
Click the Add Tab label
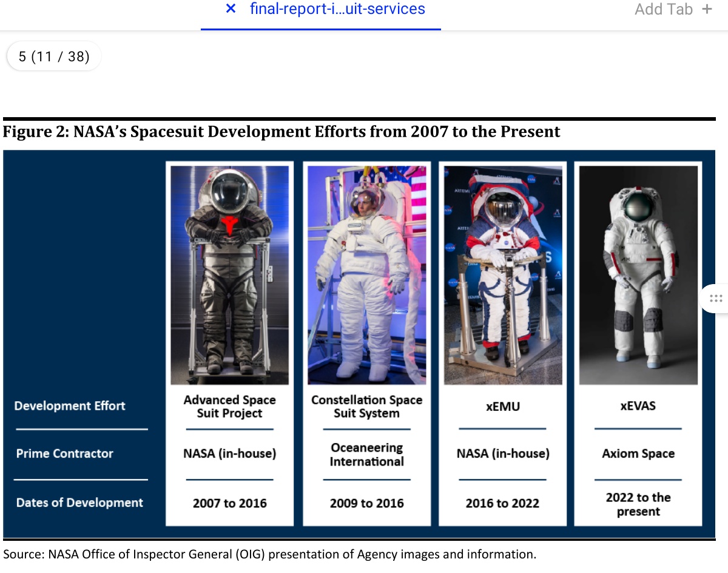click(x=664, y=9)
